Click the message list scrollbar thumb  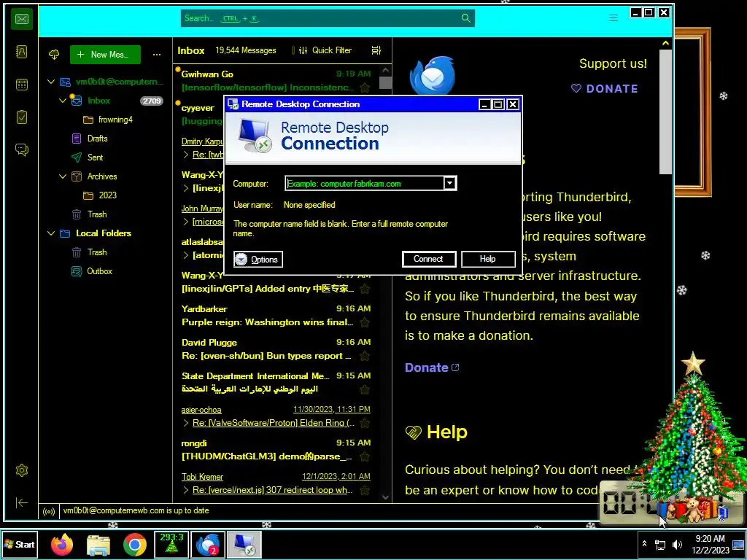pyautogui.click(x=385, y=83)
